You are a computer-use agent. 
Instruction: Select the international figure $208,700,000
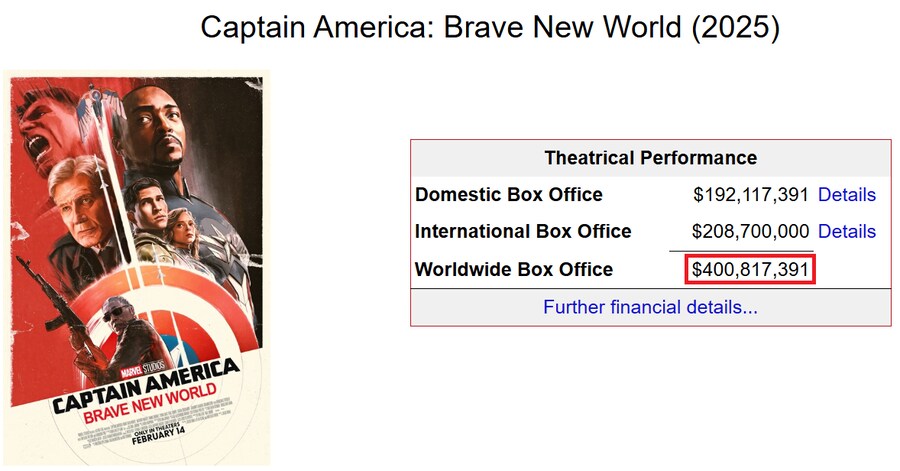(750, 231)
